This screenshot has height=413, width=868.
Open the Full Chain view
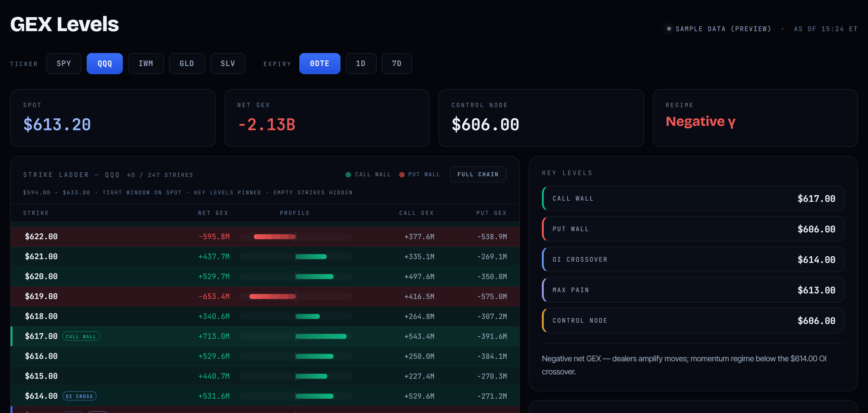pos(478,174)
